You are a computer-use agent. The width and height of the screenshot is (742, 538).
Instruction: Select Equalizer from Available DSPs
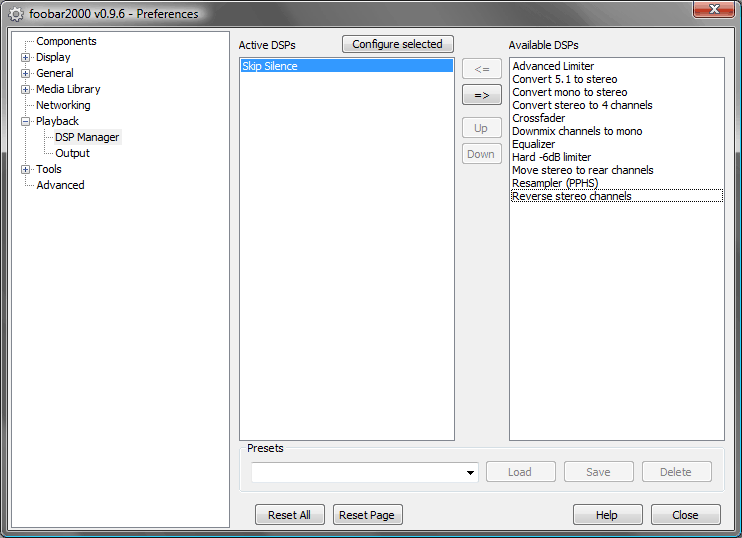[534, 144]
